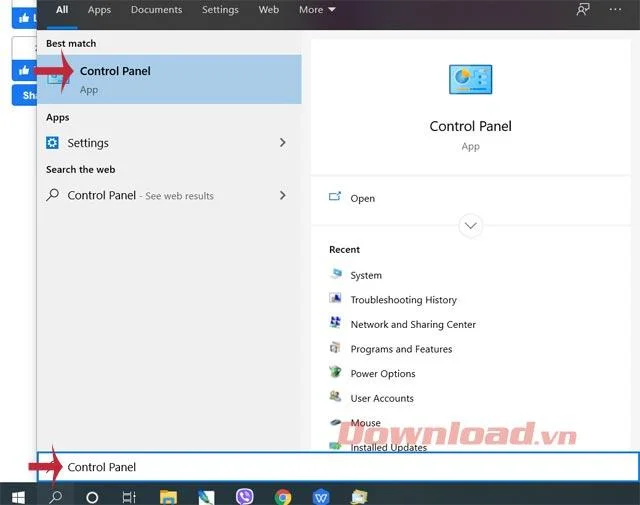Click Control Panel See web results
The height and width of the screenshot is (505, 640).
point(140,196)
